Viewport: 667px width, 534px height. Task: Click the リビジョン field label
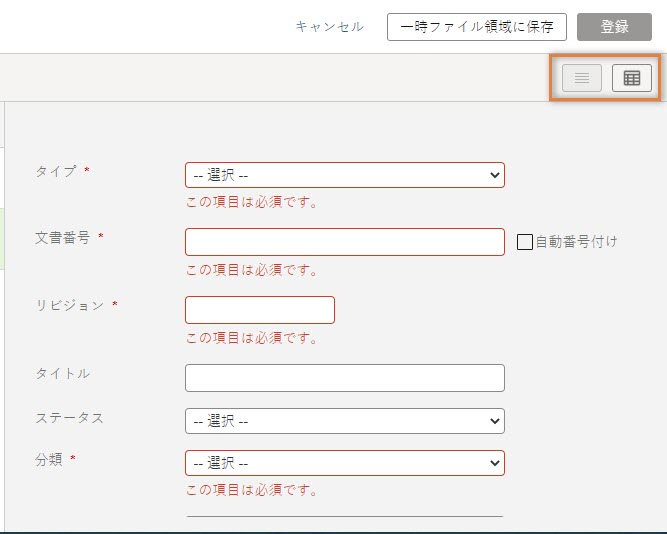(x=70, y=305)
